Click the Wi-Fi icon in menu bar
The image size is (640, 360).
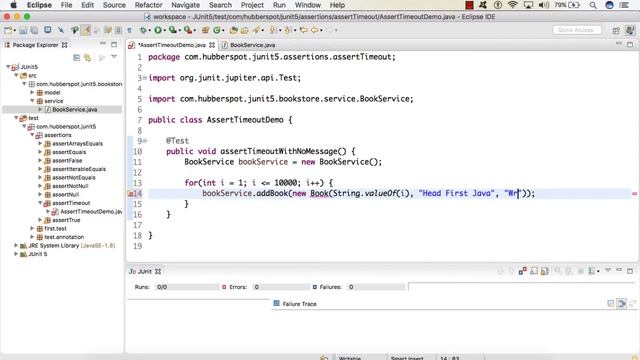pyautogui.click(x=513, y=5)
